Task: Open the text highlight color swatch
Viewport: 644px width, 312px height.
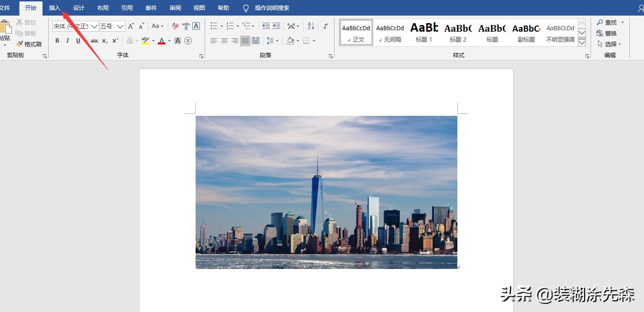Action: click(x=146, y=41)
